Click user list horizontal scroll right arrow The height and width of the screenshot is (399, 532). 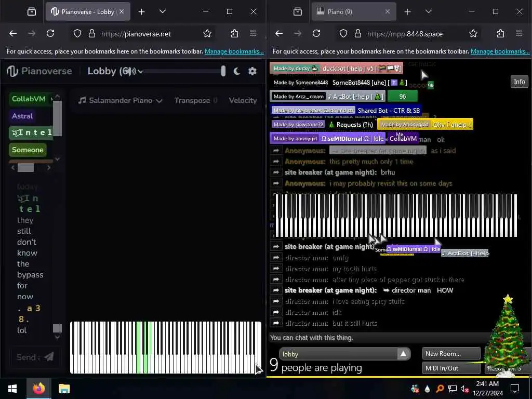click(x=49, y=168)
